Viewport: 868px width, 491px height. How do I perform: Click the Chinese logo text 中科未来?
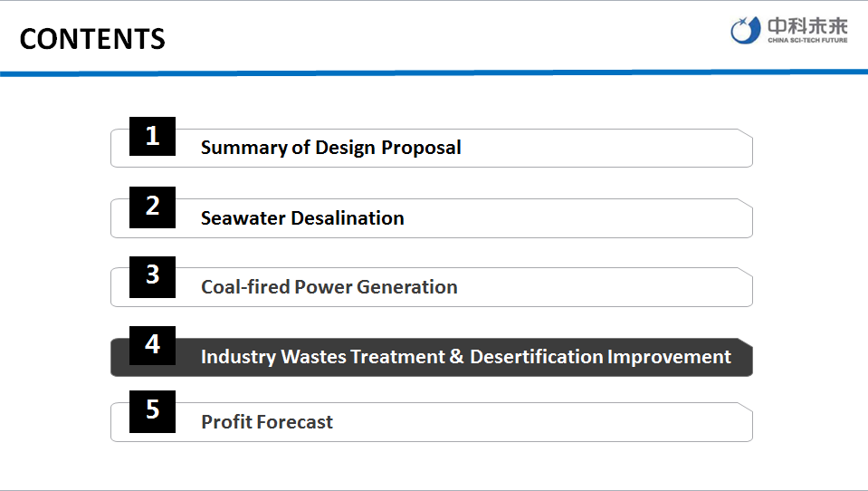807,25
